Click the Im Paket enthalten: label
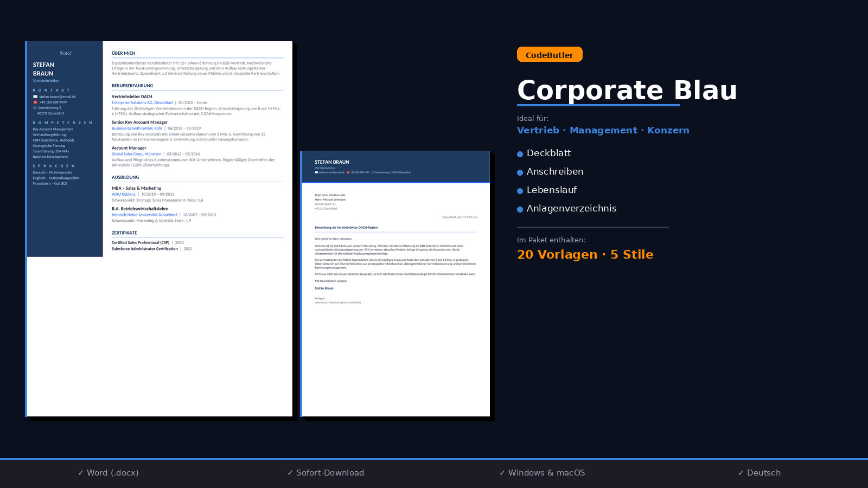Image resolution: width=868 pixels, height=488 pixels. pyautogui.click(x=551, y=240)
